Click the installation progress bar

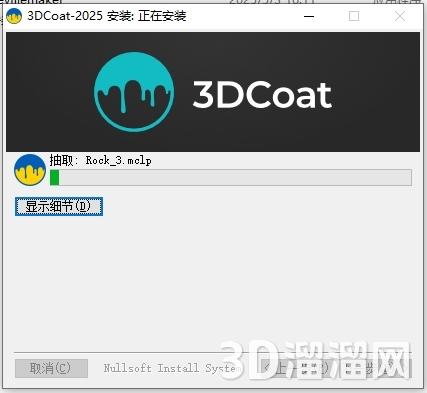point(231,177)
